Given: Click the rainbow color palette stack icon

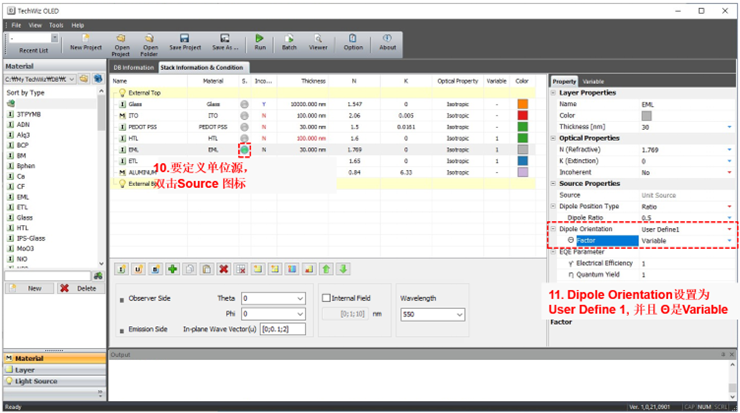Looking at the screenshot, I should 292,269.
